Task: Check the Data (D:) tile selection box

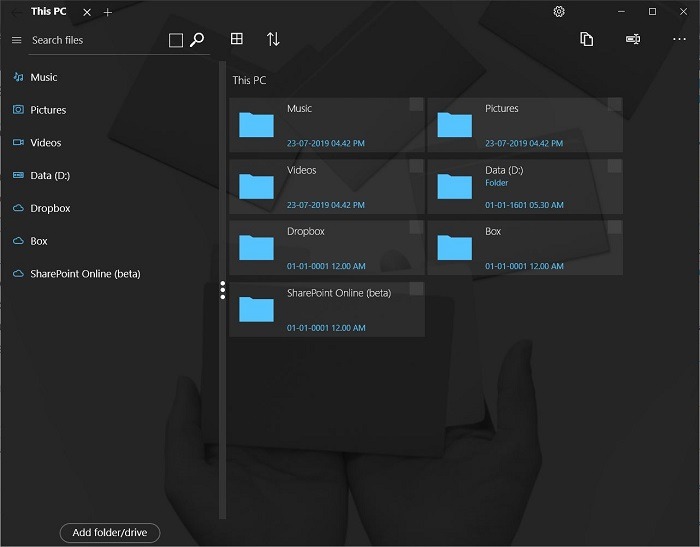Action: click(614, 166)
